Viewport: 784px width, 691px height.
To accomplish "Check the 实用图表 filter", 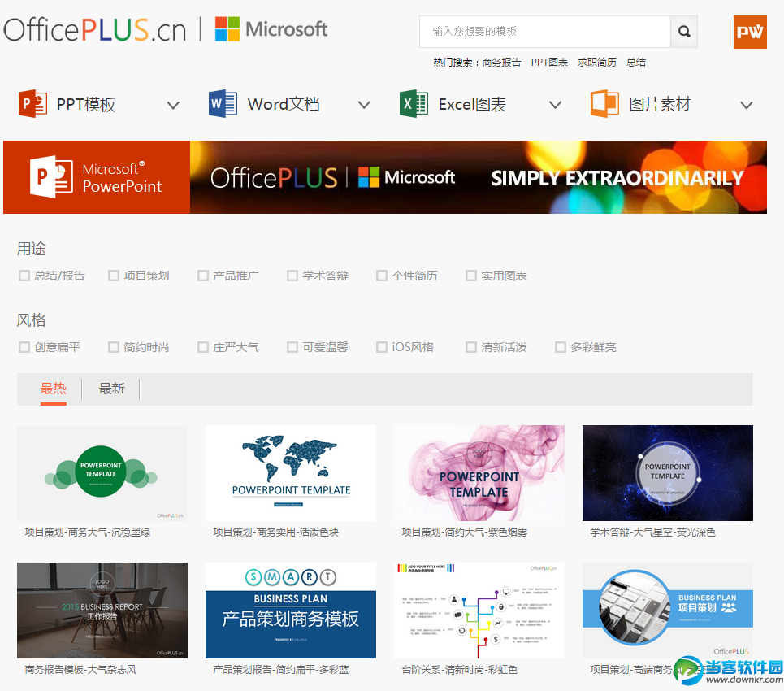I will tap(471, 276).
